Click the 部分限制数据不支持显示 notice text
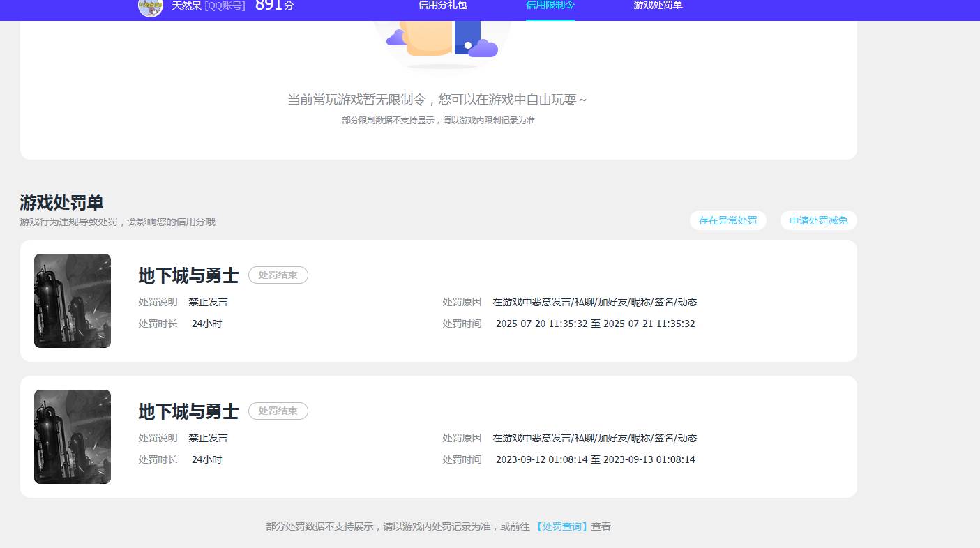This screenshot has width=980, height=548. pos(439,120)
